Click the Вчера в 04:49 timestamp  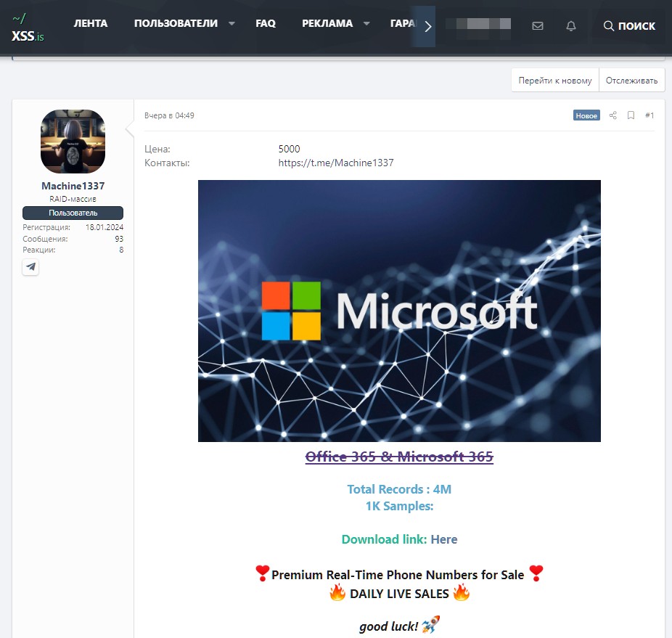(x=169, y=115)
